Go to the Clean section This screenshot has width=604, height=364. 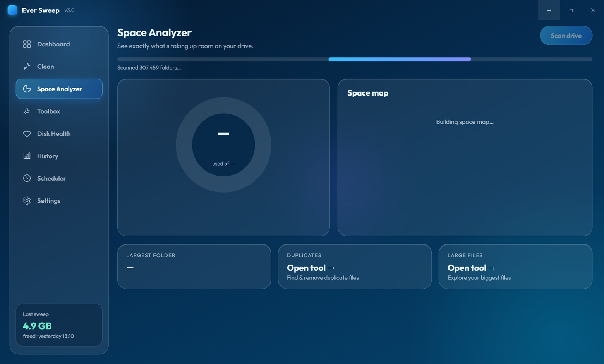(59, 67)
